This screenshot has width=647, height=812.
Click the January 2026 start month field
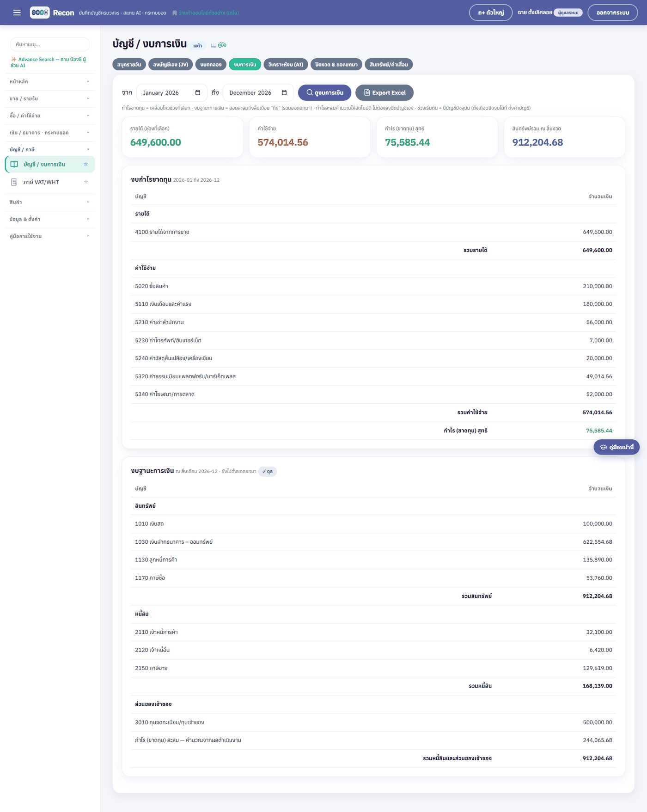(171, 92)
